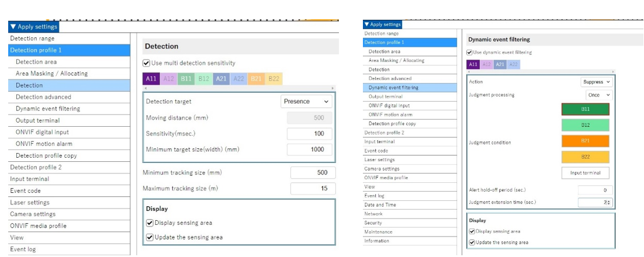Focus the Alert hold-off period field
The image size is (644, 257).
595,190
